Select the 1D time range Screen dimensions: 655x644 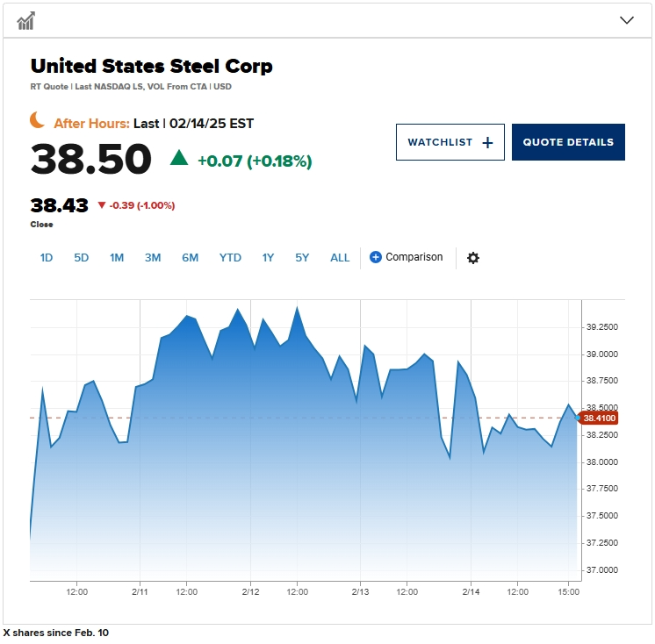coord(47,258)
